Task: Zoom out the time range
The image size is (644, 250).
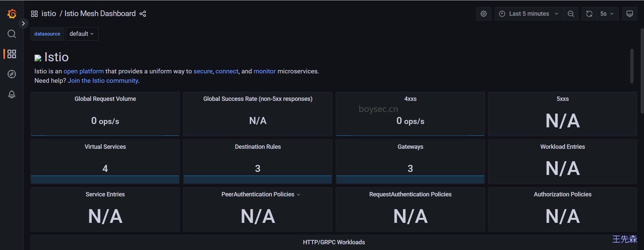Action: pyautogui.click(x=571, y=14)
